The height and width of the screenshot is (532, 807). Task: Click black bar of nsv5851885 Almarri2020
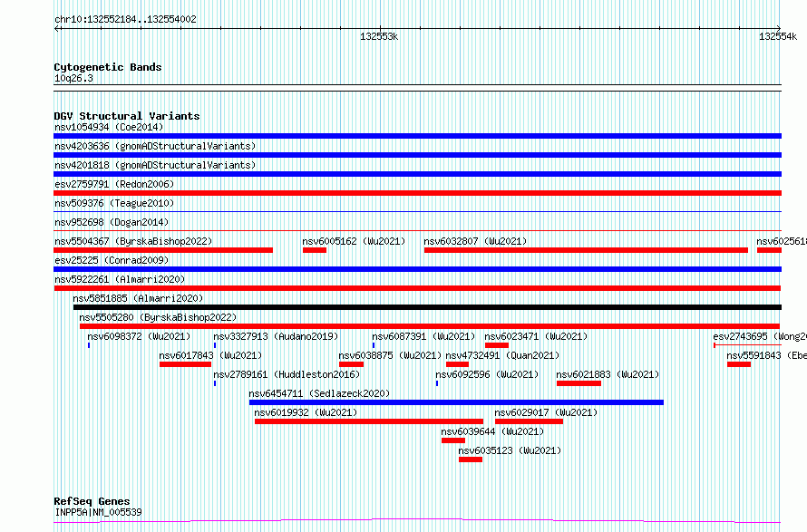427,307
